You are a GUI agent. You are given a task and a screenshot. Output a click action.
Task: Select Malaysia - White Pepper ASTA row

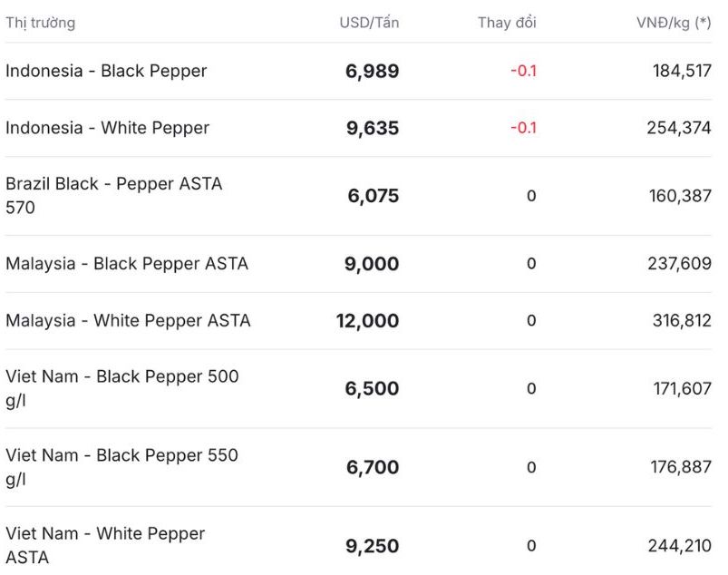(128, 320)
